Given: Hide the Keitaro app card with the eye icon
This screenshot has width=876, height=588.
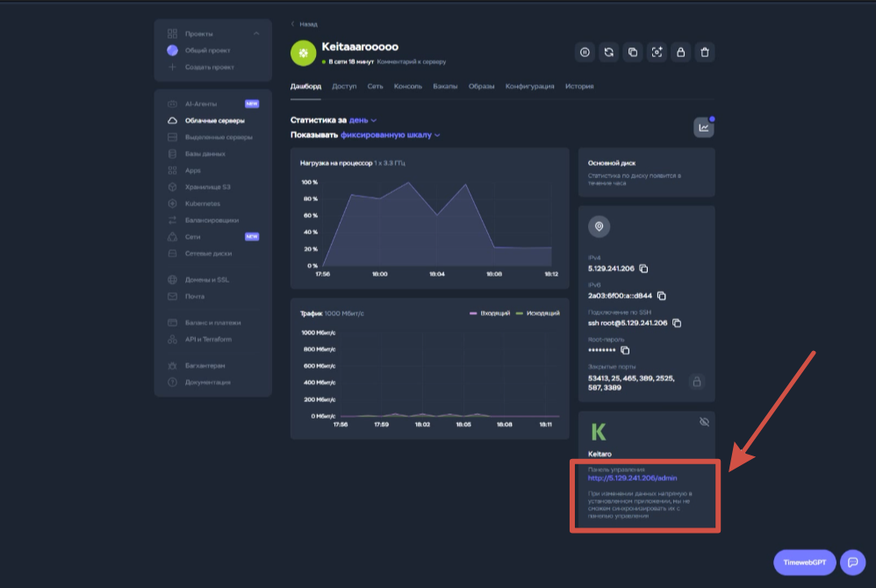Looking at the screenshot, I should pos(703,422).
